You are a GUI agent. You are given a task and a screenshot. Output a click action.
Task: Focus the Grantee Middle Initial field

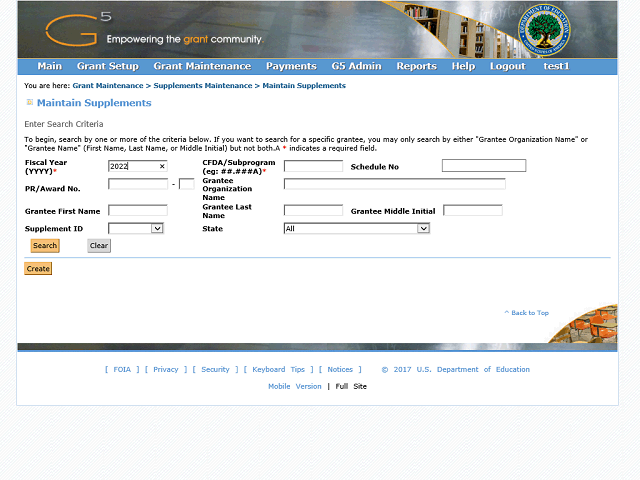point(473,211)
